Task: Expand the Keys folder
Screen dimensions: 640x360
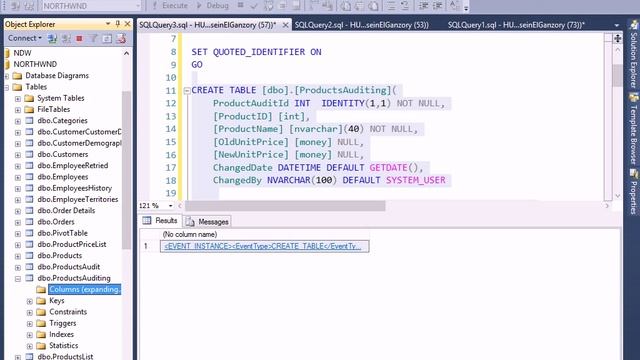Action: coord(30,301)
